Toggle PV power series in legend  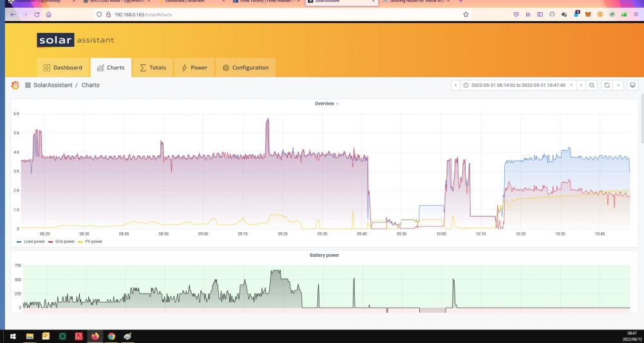90,242
